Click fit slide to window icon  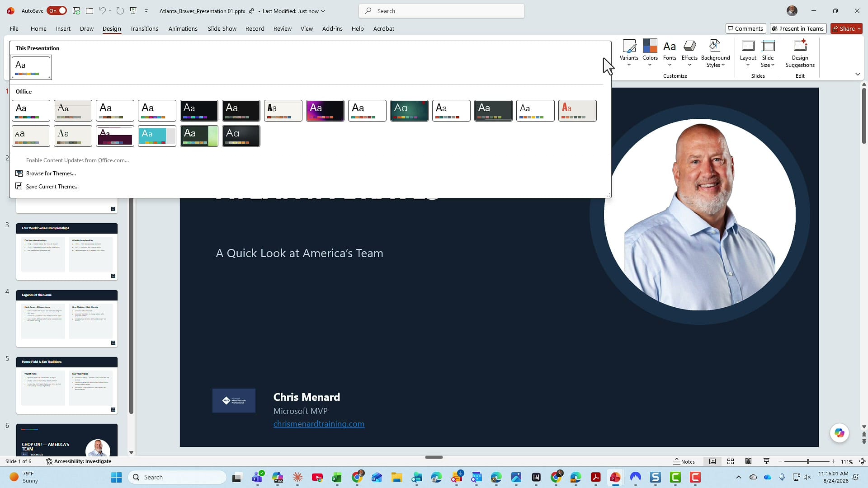[862, 461]
